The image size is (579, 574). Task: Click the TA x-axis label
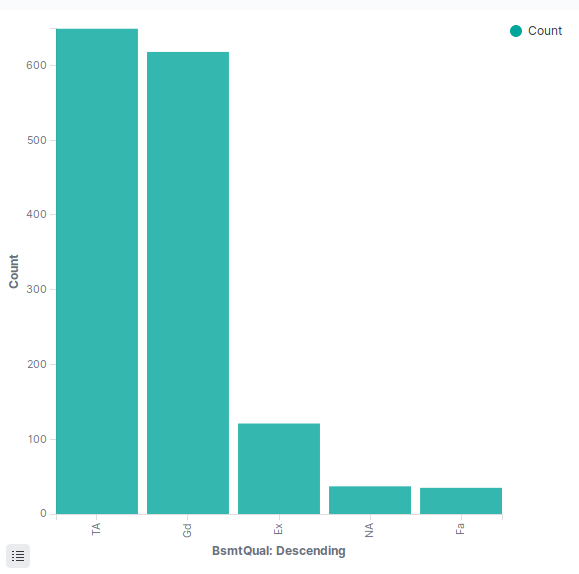(96, 529)
